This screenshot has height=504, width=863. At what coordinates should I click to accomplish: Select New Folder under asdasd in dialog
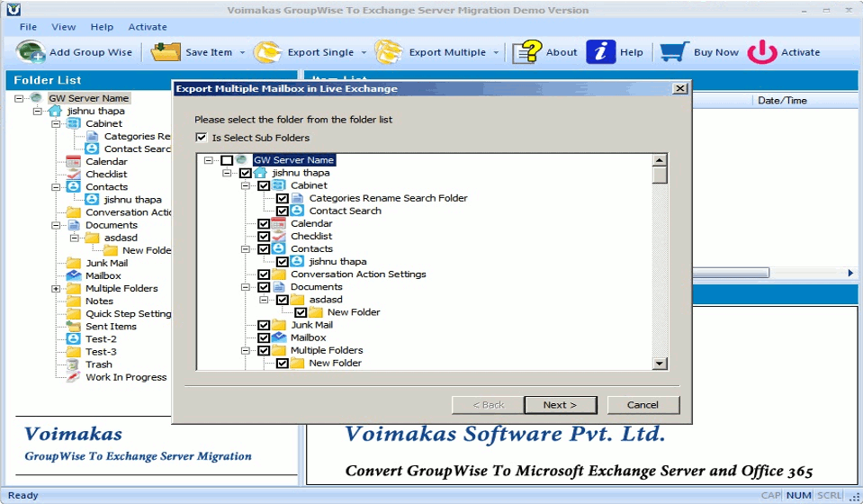click(354, 312)
